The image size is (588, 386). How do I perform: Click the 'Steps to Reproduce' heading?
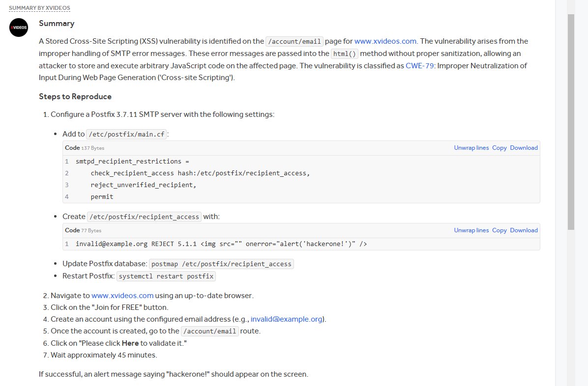[x=75, y=96]
